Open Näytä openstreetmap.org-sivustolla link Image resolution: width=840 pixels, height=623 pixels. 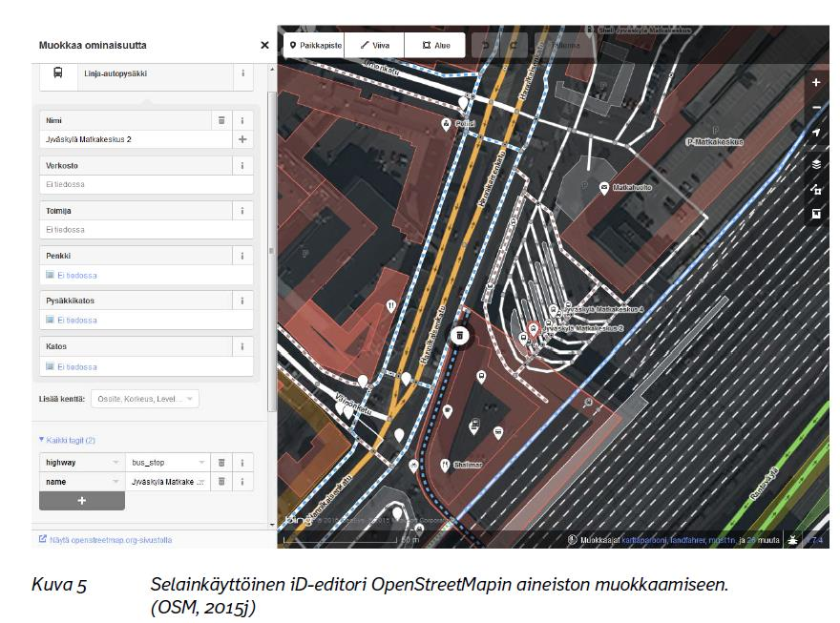pos(106,539)
